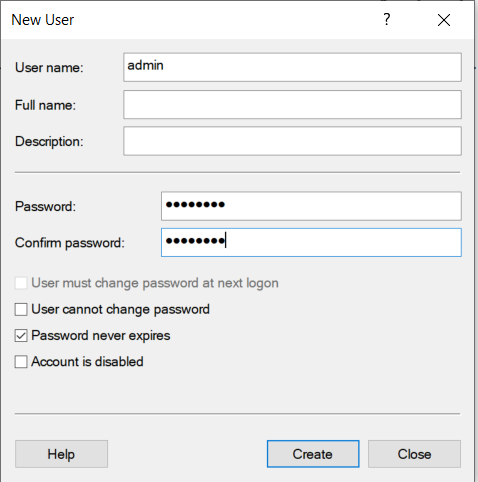
Task: Click the "Description:" label text
Action: (x=49, y=142)
